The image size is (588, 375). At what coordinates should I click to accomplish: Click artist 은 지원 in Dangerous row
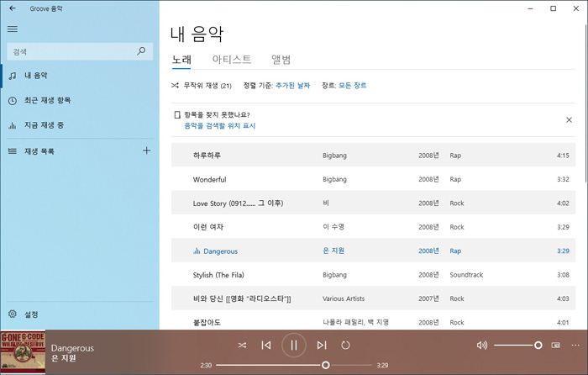pyautogui.click(x=333, y=251)
